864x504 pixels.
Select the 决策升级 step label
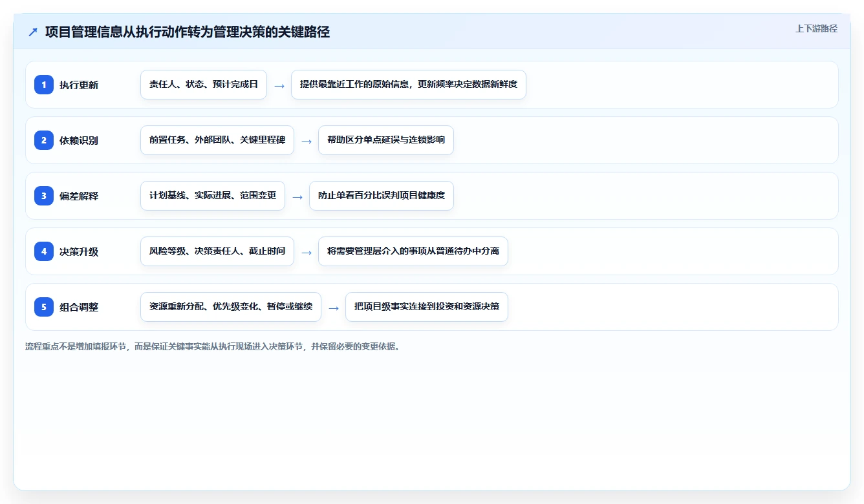(x=79, y=251)
